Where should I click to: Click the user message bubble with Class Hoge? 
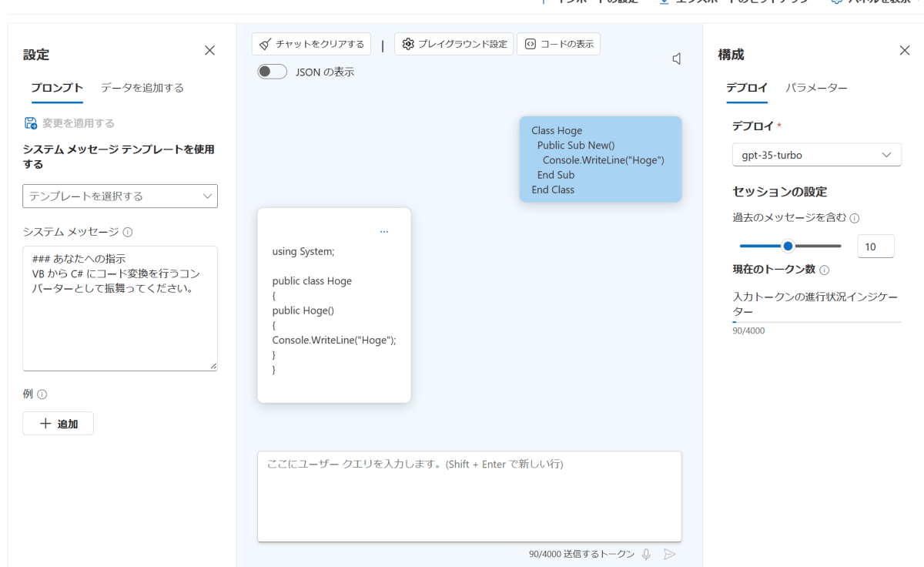601,159
